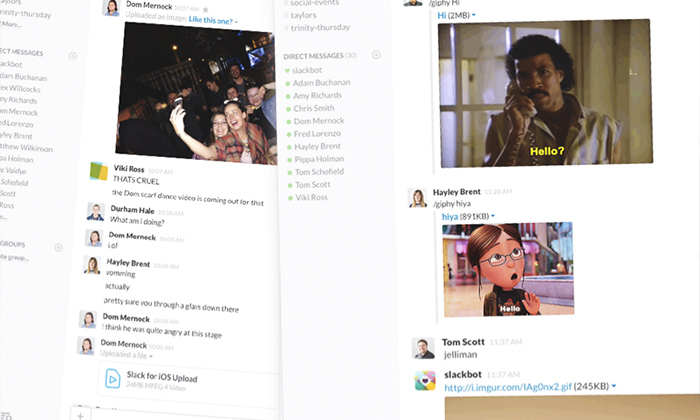This screenshot has height=420, width=700.
Task: Click Viki Ross's green and yellow avatar
Action: coord(99,171)
